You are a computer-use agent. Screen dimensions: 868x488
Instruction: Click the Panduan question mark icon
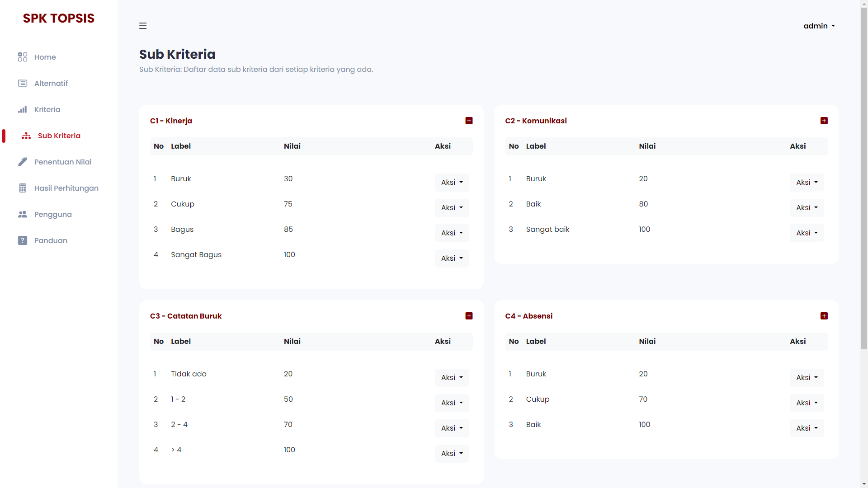(23, 240)
